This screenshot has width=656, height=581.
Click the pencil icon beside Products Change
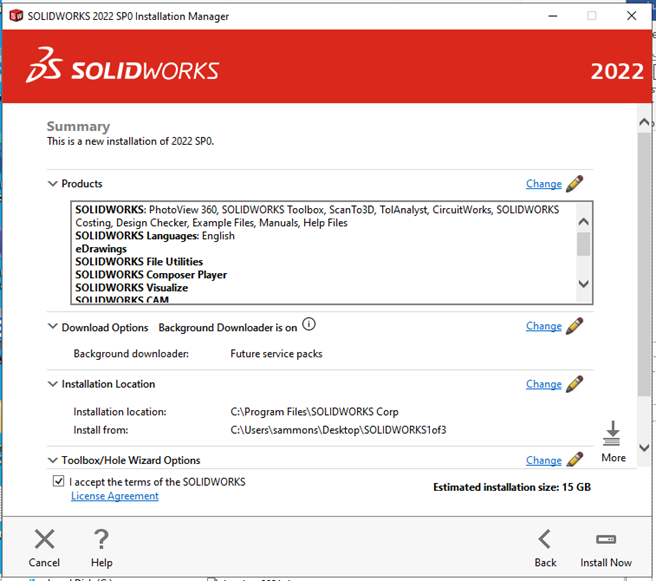[574, 184]
